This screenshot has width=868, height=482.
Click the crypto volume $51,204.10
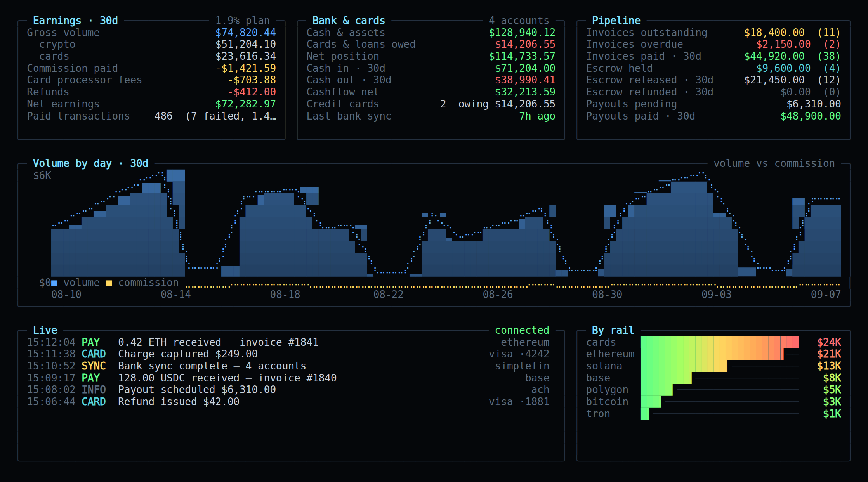pyautogui.click(x=246, y=44)
